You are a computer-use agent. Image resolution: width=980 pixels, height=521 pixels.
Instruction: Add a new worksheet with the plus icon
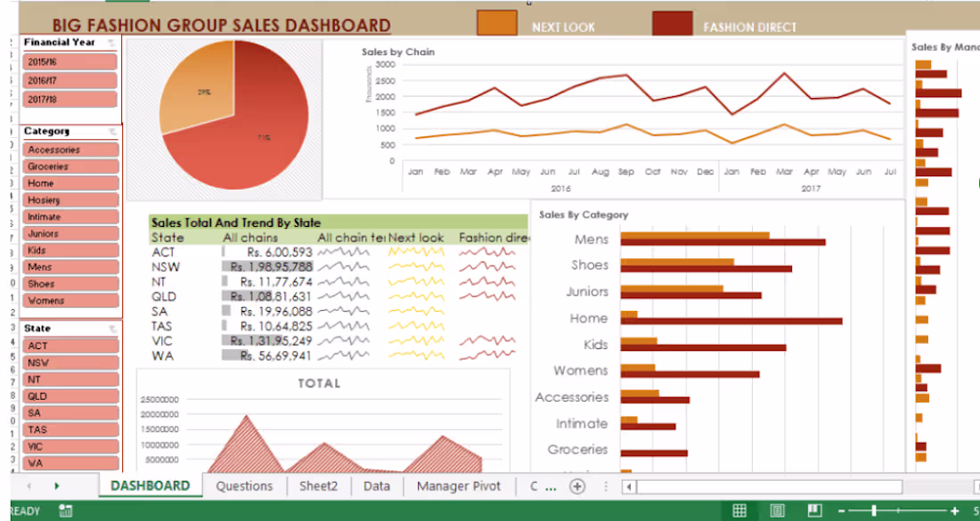point(577,486)
